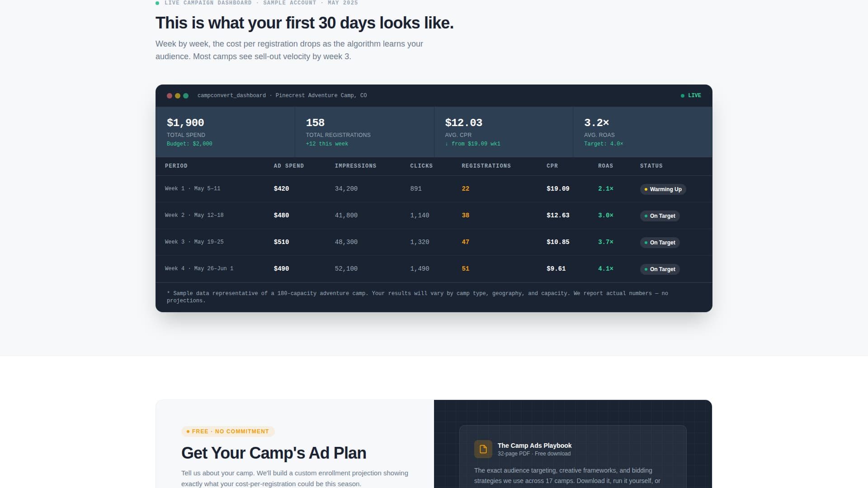Image resolution: width=868 pixels, height=488 pixels.
Task: Click the 3.7× ROAS value
Action: point(606,242)
